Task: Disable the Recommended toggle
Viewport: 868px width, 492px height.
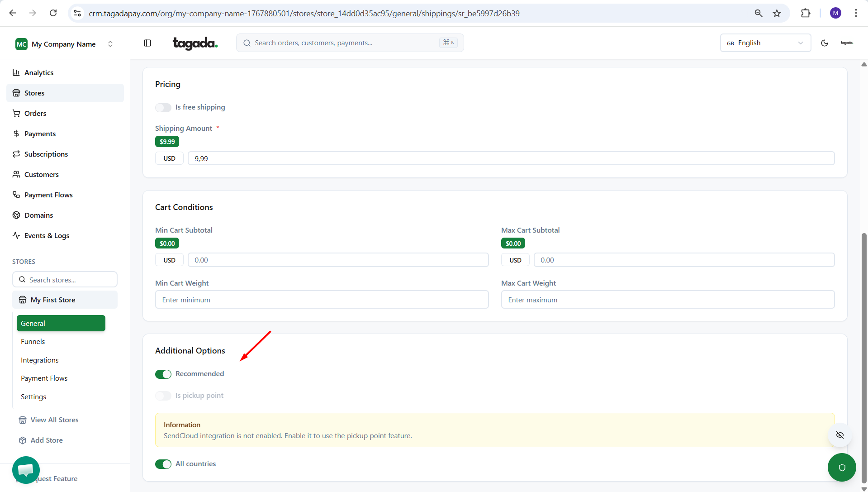Action: coord(163,374)
